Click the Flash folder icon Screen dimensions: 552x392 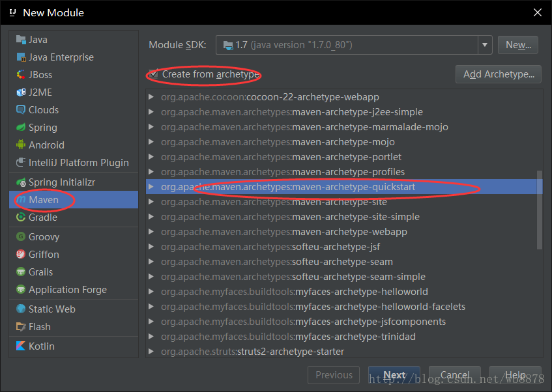[21, 326]
